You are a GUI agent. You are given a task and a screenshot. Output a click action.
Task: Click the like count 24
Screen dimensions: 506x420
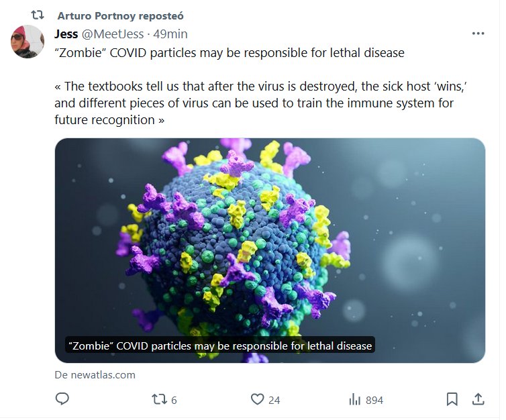tap(274, 400)
